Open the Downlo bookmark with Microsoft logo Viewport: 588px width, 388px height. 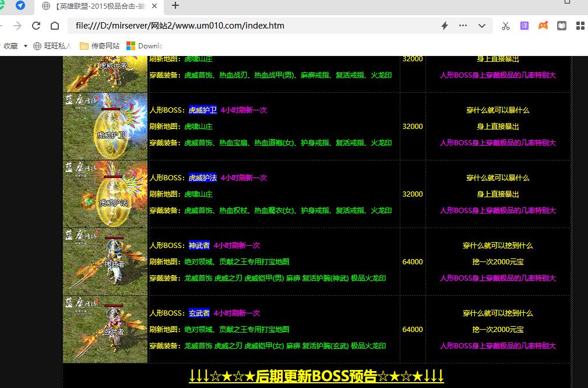pos(145,46)
